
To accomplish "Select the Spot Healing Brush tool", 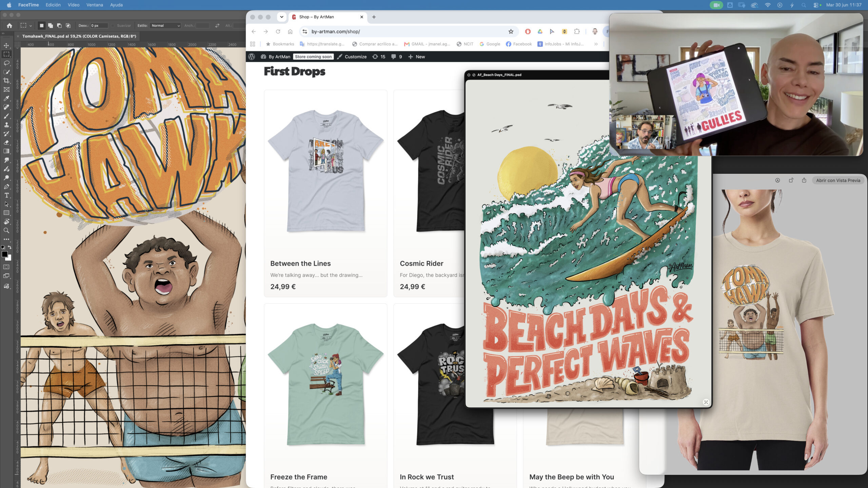I will coord(6,107).
